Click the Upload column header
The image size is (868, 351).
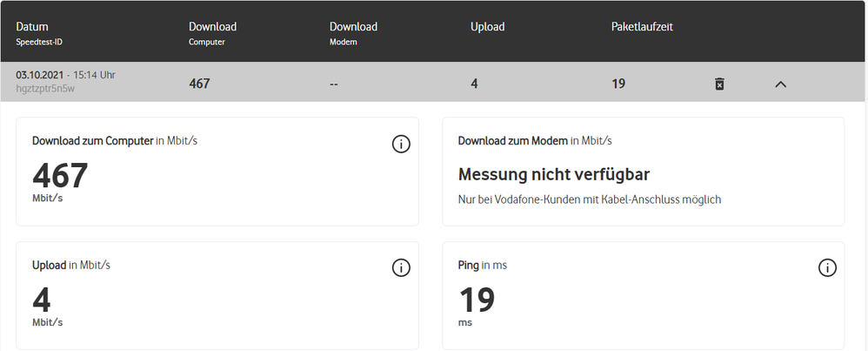coord(487,27)
